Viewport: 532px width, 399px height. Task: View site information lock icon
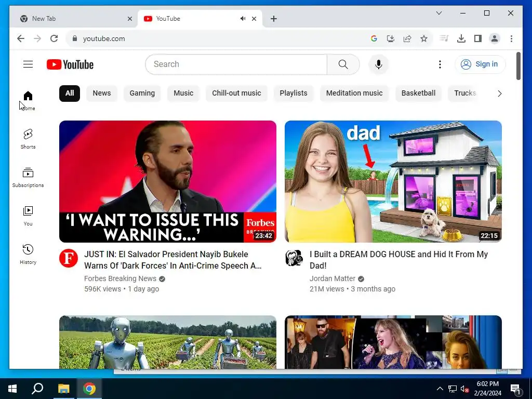[75, 38]
